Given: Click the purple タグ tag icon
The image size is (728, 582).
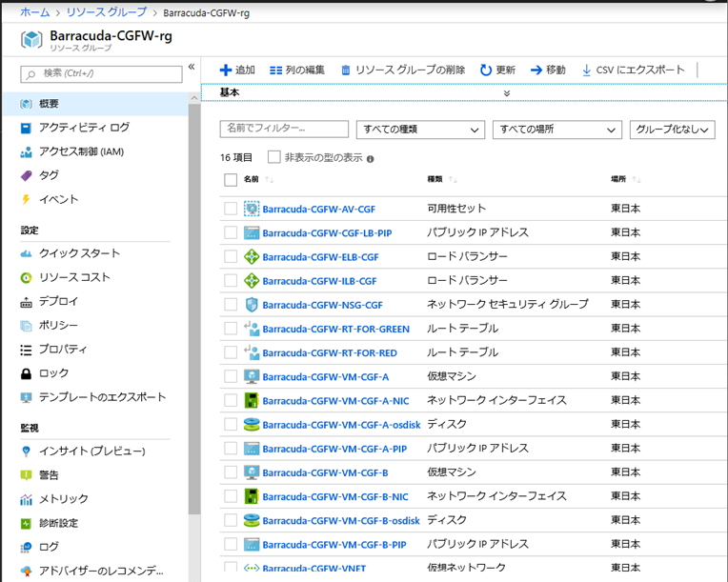Looking at the screenshot, I should click(26, 176).
